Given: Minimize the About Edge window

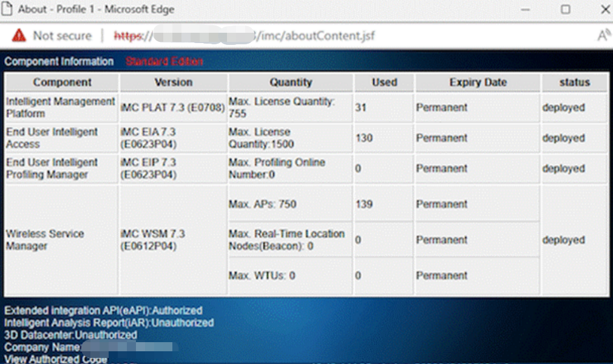Looking at the screenshot, I should tap(526, 9).
